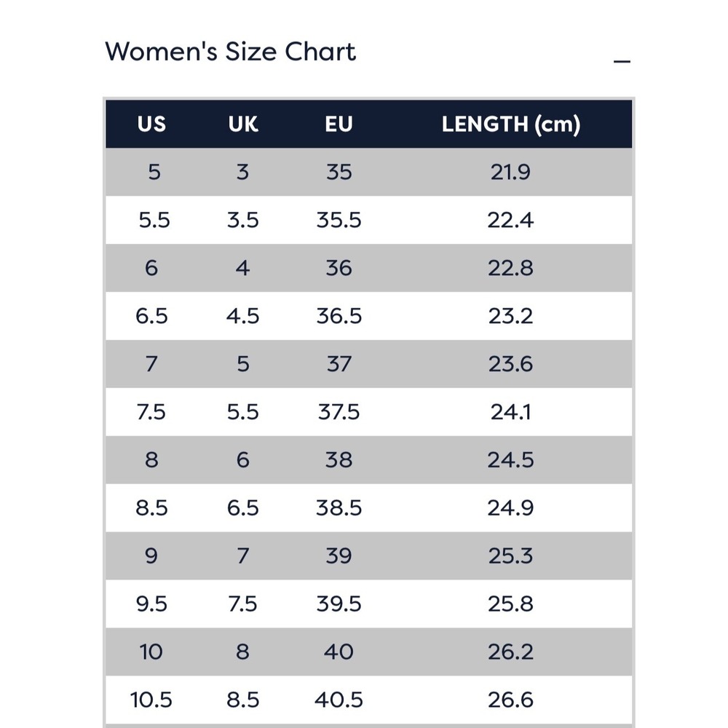The image size is (728, 728).
Task: Click US size 9.5 cell
Action: (x=151, y=604)
